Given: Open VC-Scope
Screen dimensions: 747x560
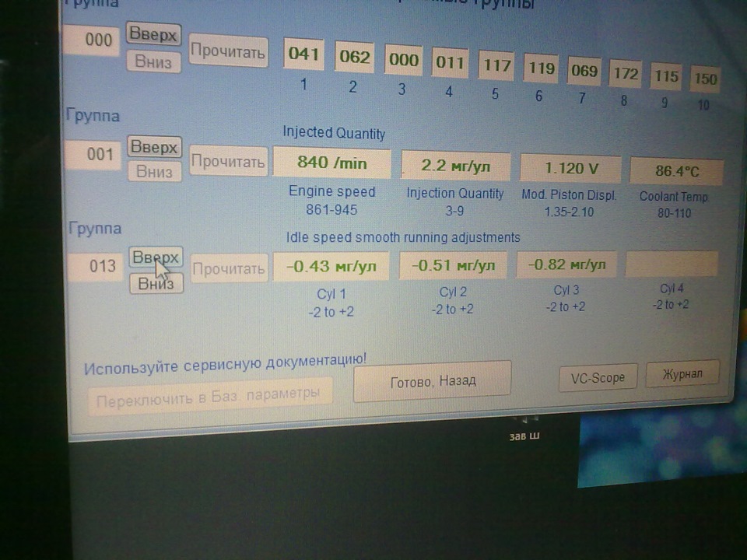Looking at the screenshot, I should pos(598,378).
